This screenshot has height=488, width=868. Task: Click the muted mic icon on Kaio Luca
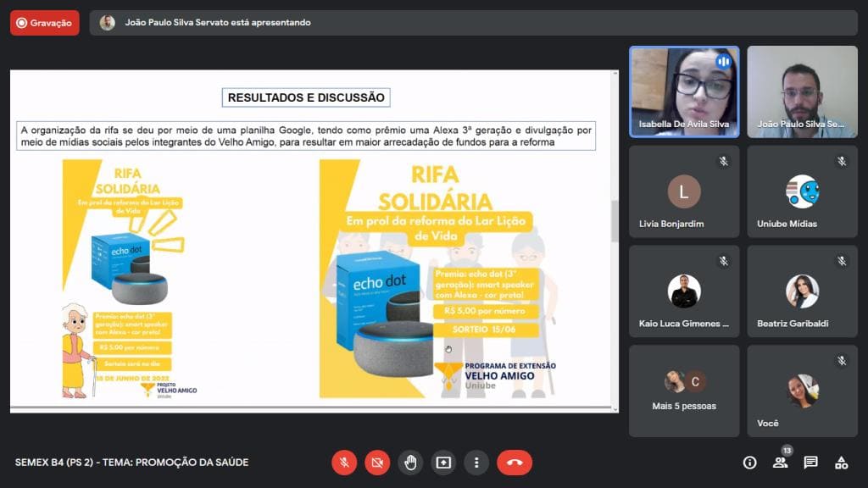[x=724, y=261]
